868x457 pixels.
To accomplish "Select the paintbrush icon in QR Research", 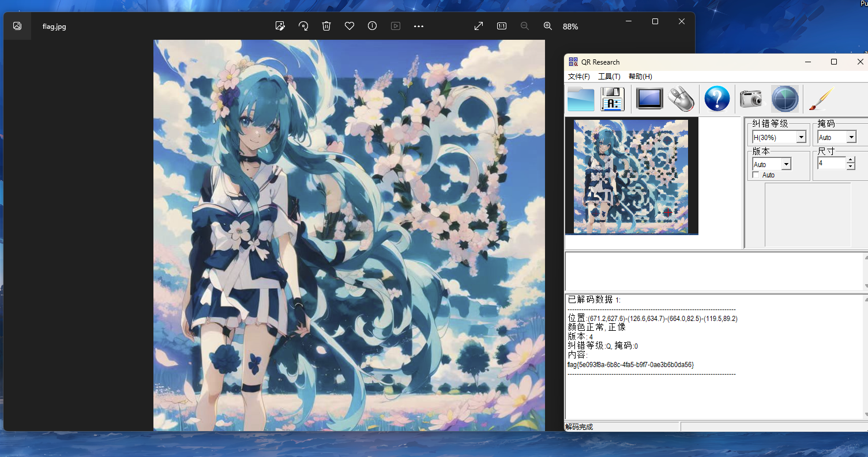I will [822, 99].
